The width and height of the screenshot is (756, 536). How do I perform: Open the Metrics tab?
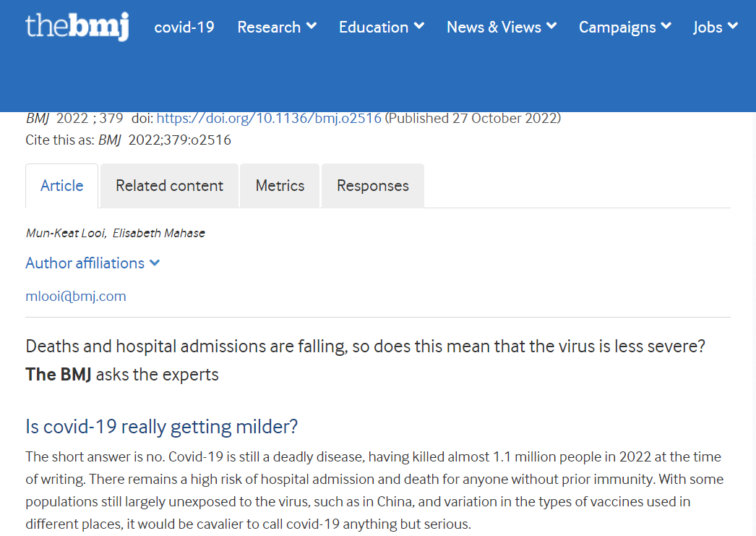point(280,186)
